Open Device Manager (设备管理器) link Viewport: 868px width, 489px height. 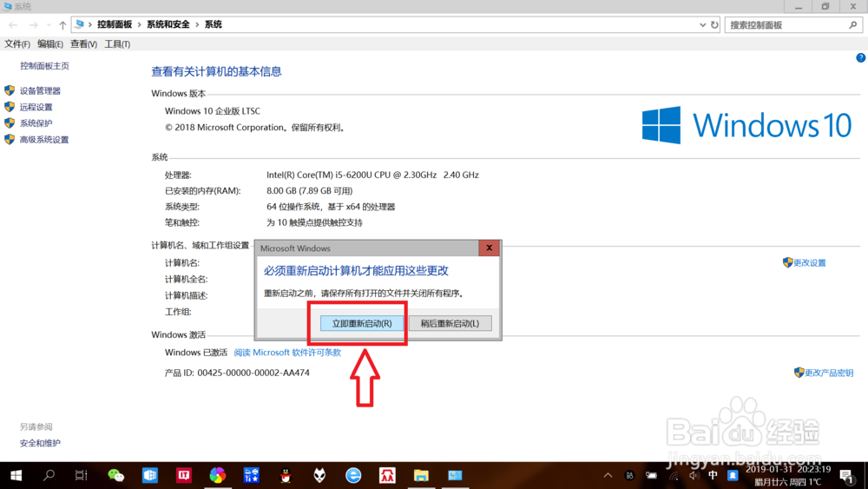pyautogui.click(x=40, y=91)
